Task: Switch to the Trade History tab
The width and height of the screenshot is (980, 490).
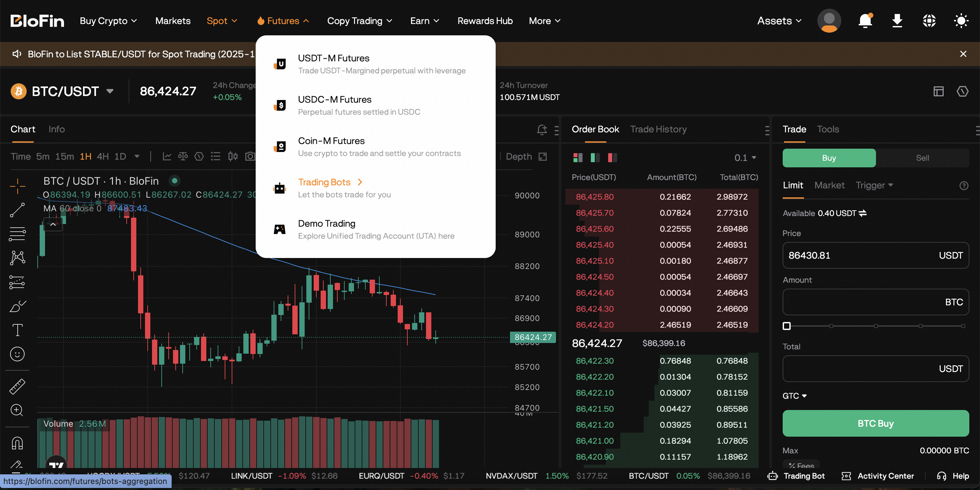Action: click(x=659, y=129)
